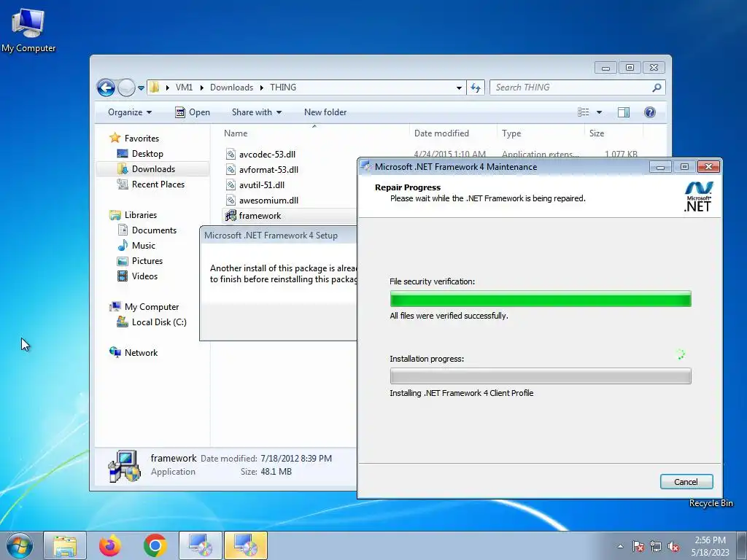Image resolution: width=747 pixels, height=560 pixels.
Task: Select the awesomium.dll file
Action: click(268, 201)
